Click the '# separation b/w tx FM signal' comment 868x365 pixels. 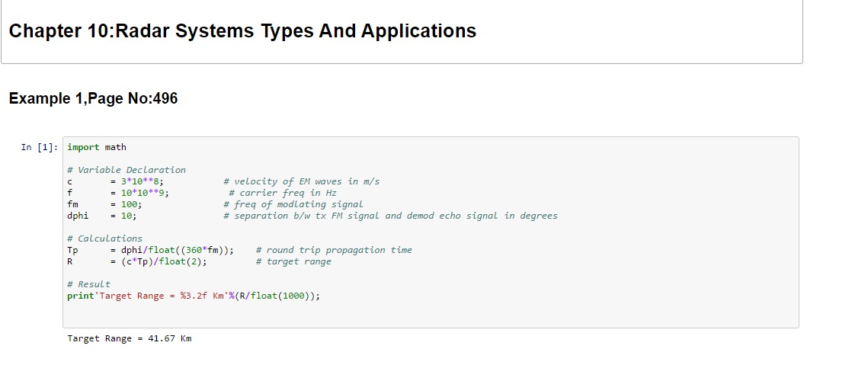pyautogui.click(x=390, y=216)
